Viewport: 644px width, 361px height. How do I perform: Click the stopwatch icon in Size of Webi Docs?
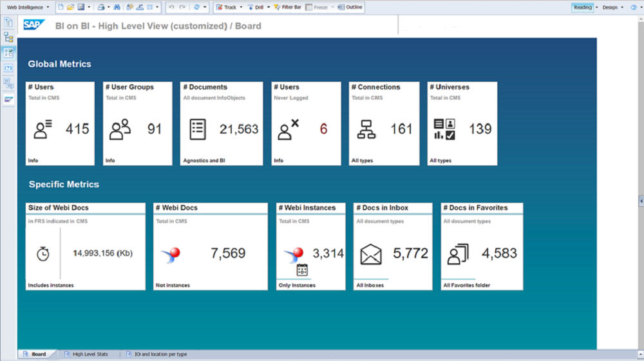tap(43, 254)
